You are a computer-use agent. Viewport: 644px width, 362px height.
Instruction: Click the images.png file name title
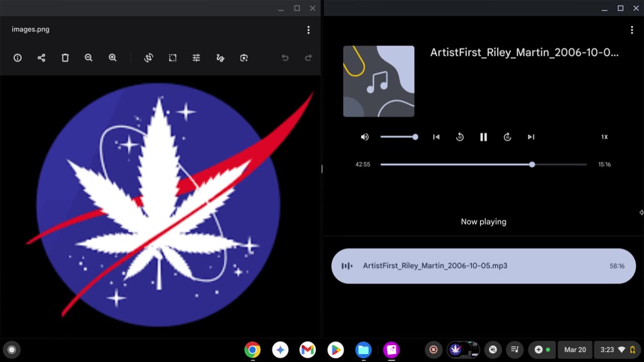(x=31, y=29)
